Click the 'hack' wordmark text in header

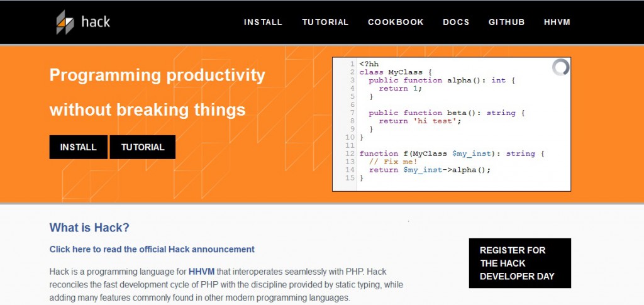96,21
